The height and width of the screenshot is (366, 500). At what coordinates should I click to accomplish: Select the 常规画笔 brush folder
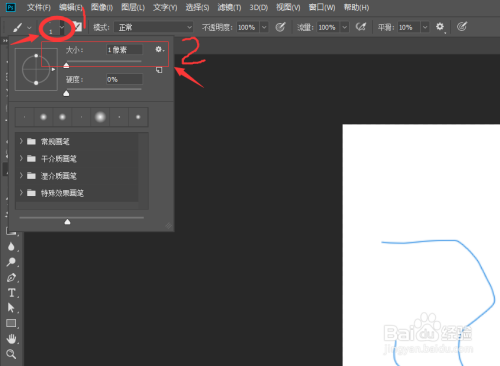[x=77, y=141]
